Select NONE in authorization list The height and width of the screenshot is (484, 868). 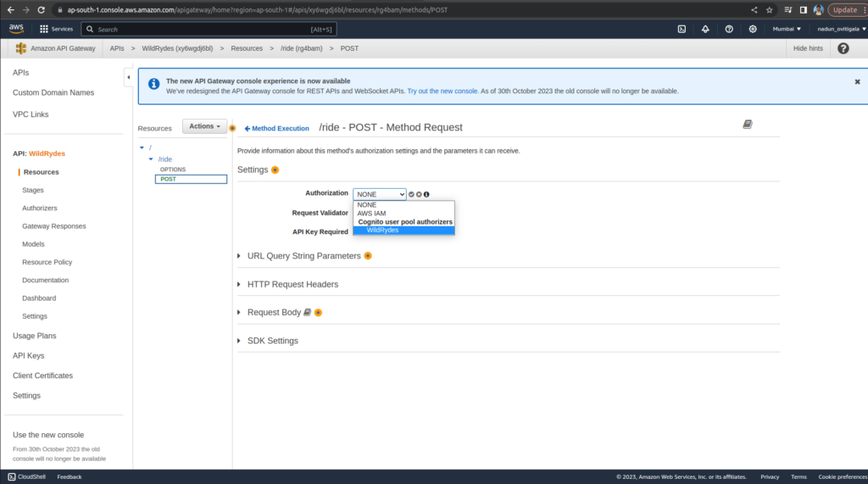(403, 205)
